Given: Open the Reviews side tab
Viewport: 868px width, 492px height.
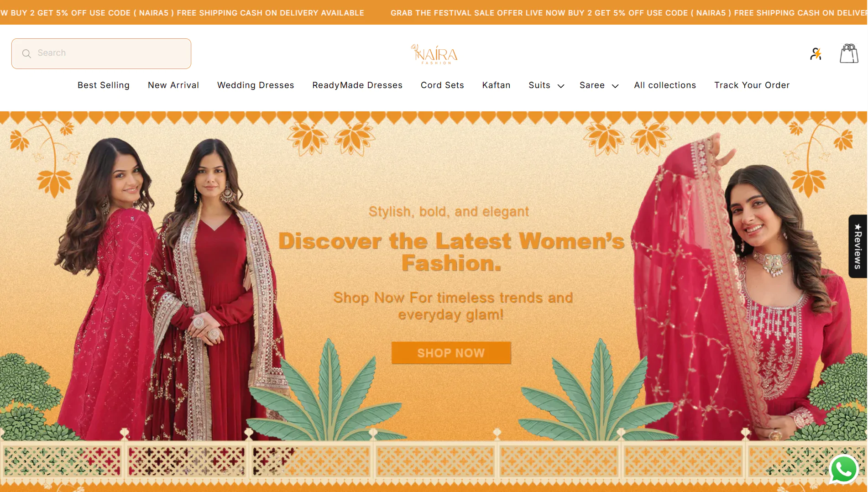Looking at the screenshot, I should click(x=858, y=246).
